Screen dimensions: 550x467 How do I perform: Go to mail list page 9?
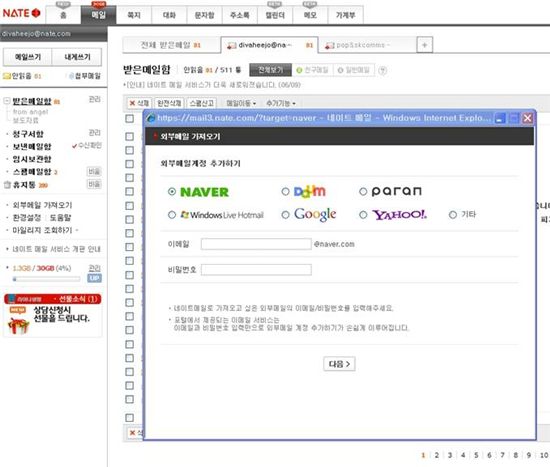coord(529,455)
